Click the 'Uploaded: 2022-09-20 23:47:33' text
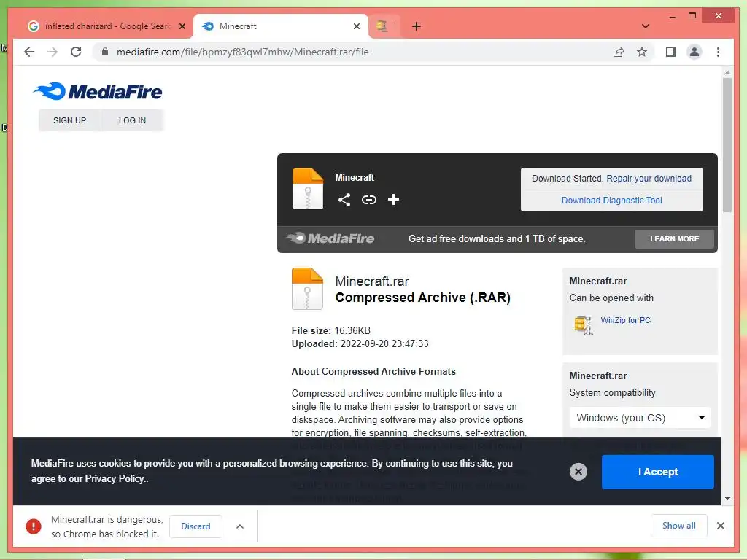Image resolution: width=747 pixels, height=560 pixels. tap(360, 344)
